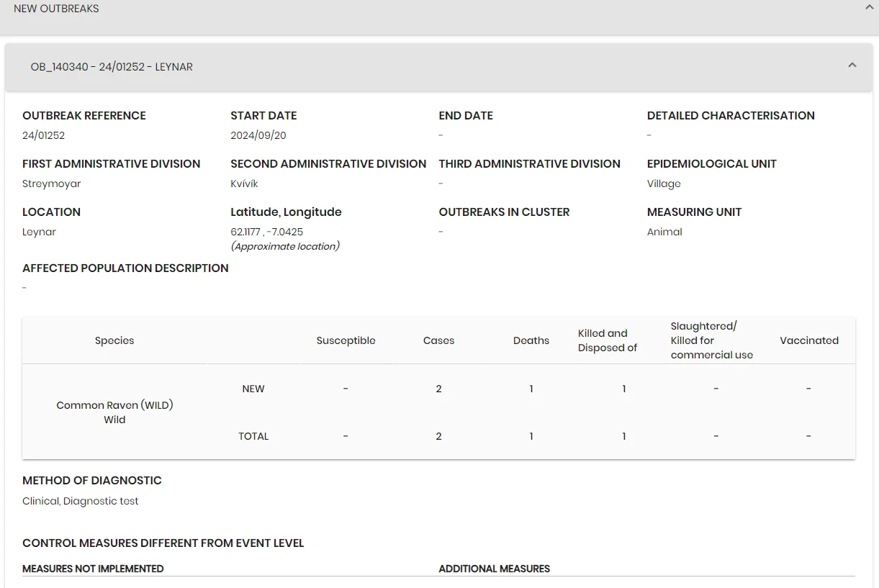Click the Vaccinated column header
Image resolution: width=879 pixels, height=588 pixels.
tap(809, 340)
